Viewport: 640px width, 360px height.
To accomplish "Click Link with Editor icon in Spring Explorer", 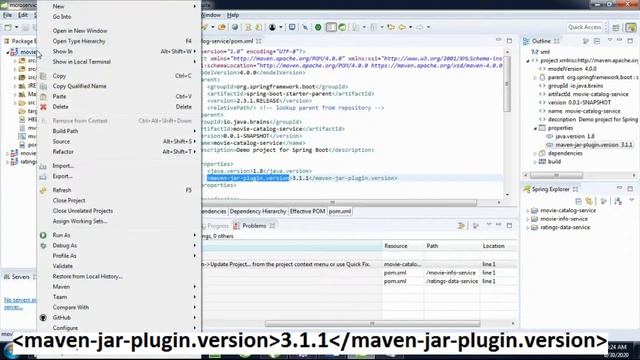I will pos(589,201).
